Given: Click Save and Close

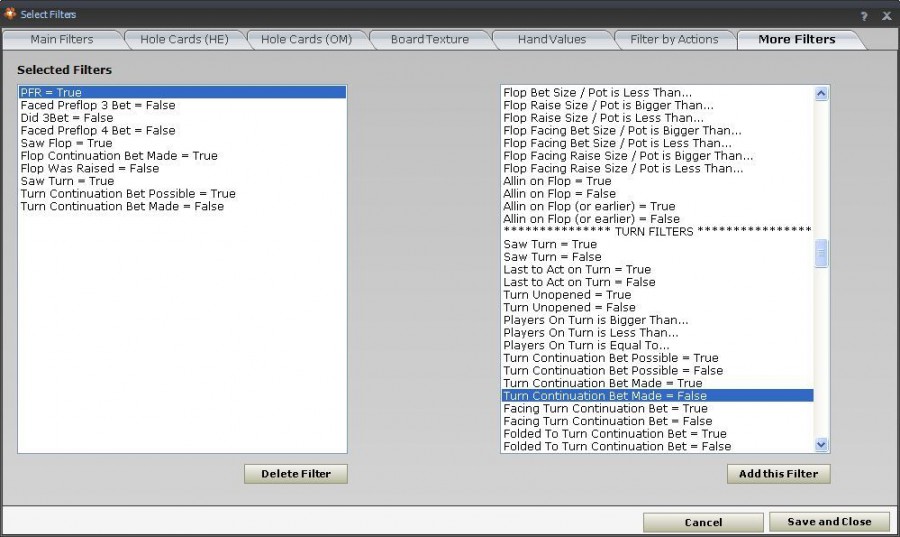Looking at the screenshot, I should [829, 522].
